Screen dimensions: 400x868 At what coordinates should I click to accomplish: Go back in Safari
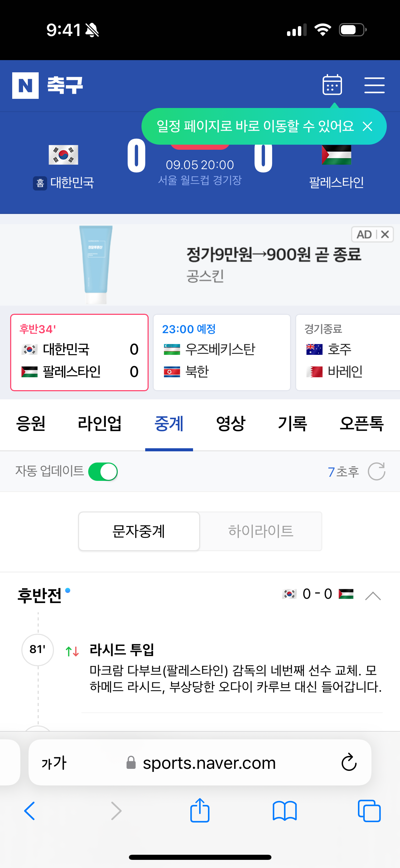(30, 811)
